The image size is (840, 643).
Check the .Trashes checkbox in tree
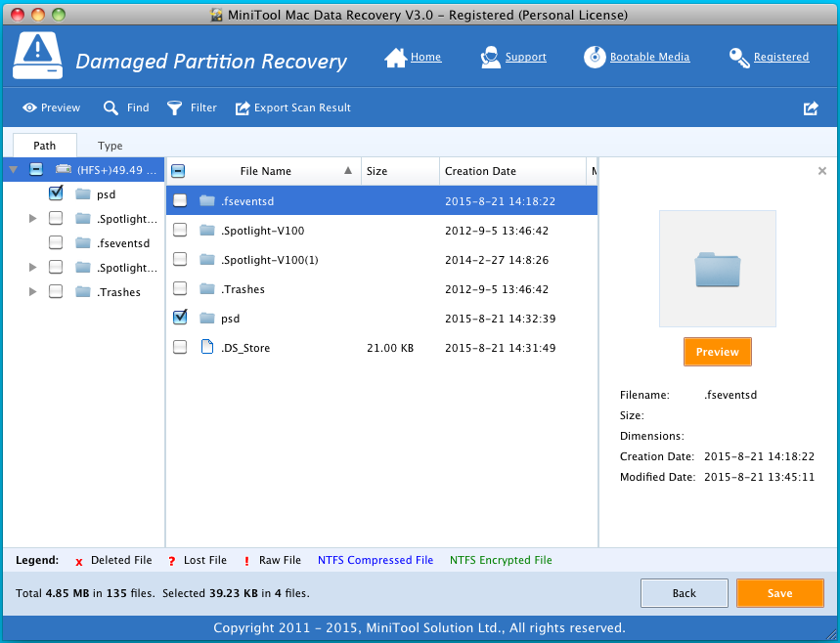click(56, 292)
